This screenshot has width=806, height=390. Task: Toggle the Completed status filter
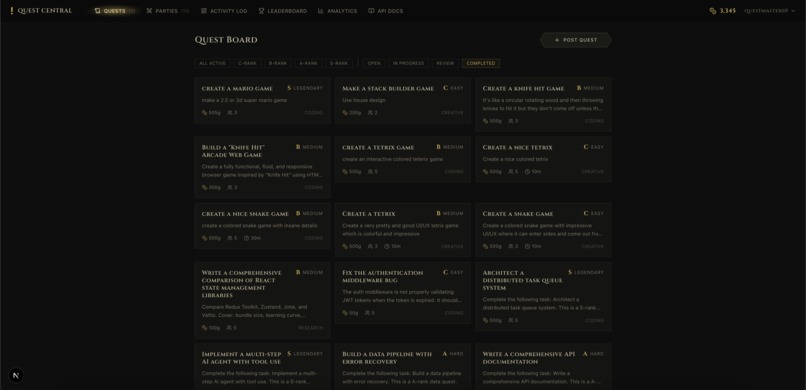[481, 63]
